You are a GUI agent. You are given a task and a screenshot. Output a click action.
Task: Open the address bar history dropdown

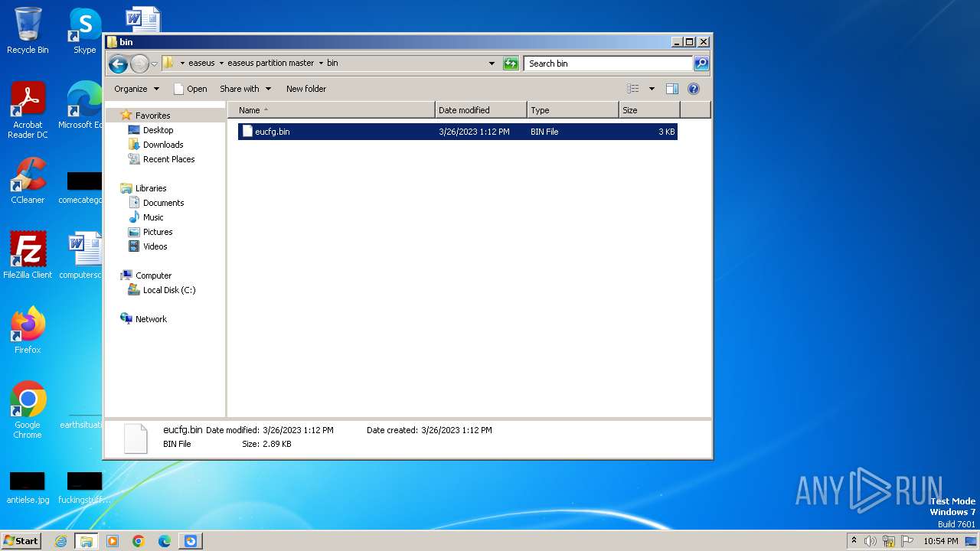point(492,64)
